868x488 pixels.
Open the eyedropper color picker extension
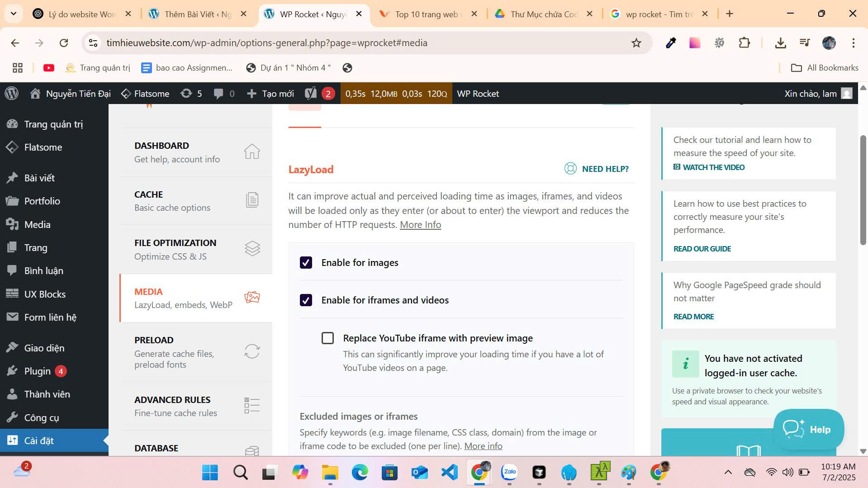point(670,43)
